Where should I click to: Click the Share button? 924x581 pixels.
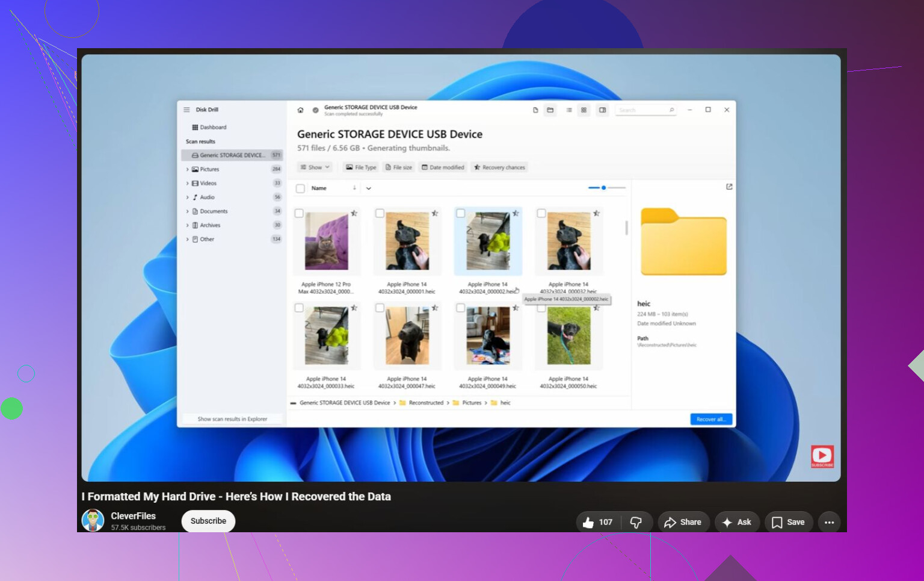(x=683, y=522)
